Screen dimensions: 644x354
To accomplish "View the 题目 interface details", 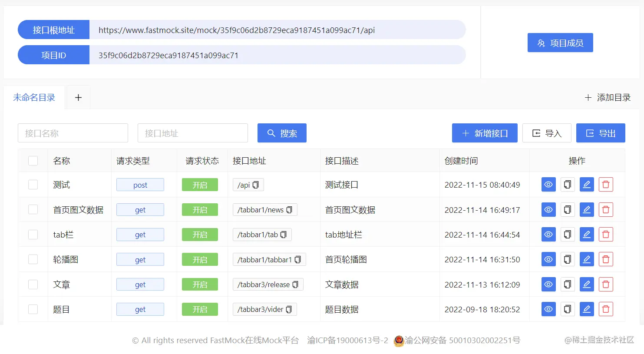I will click(548, 309).
